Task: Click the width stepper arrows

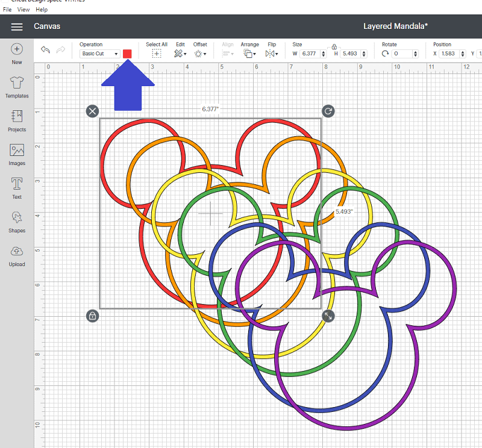Action: [324, 54]
